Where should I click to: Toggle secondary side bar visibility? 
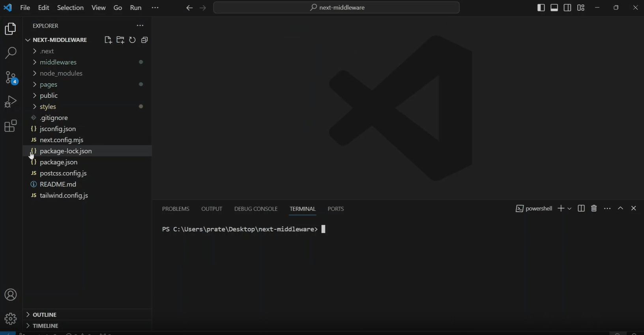(x=567, y=8)
